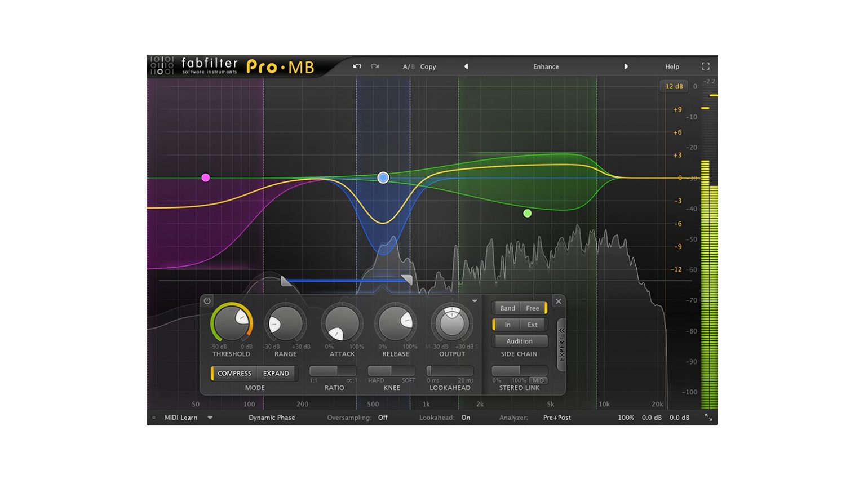The height and width of the screenshot is (479, 868).
Task: Choose In side chain source
Action: point(507,325)
